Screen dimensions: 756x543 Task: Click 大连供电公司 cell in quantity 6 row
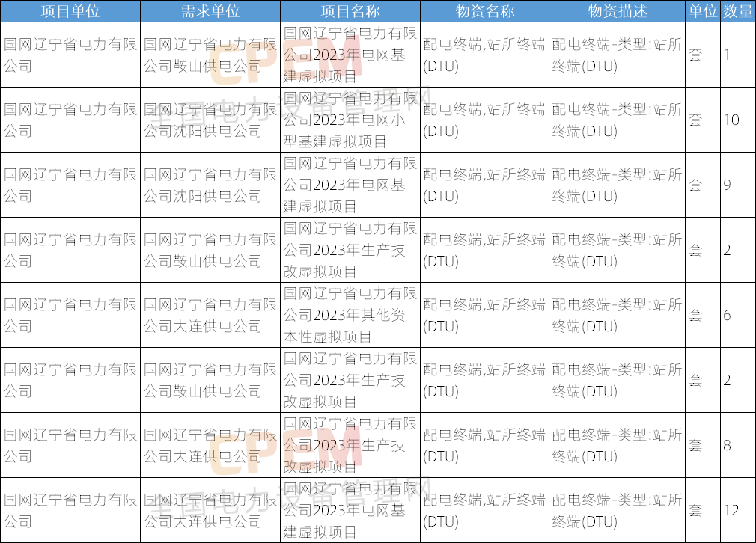(210, 315)
